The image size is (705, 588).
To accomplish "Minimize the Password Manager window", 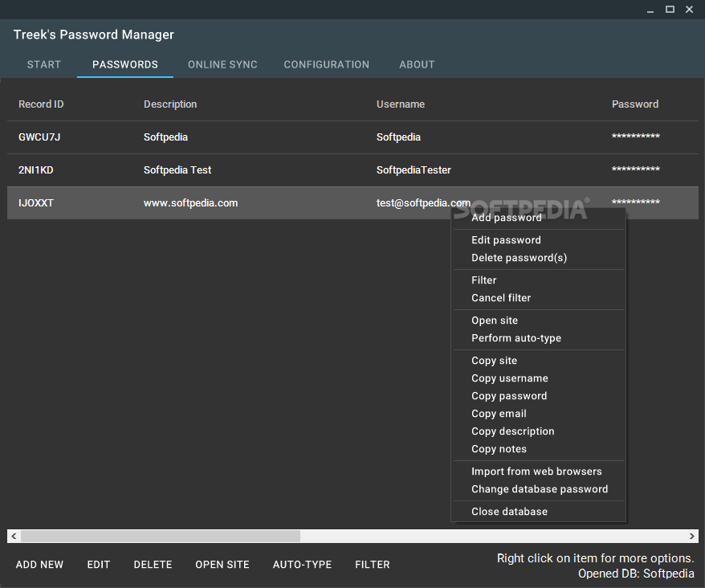I will tap(650, 10).
